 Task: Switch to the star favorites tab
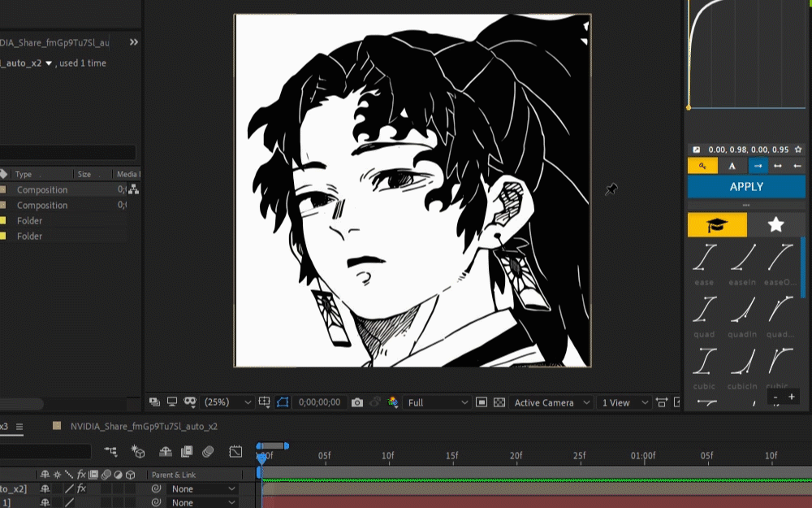point(776,225)
